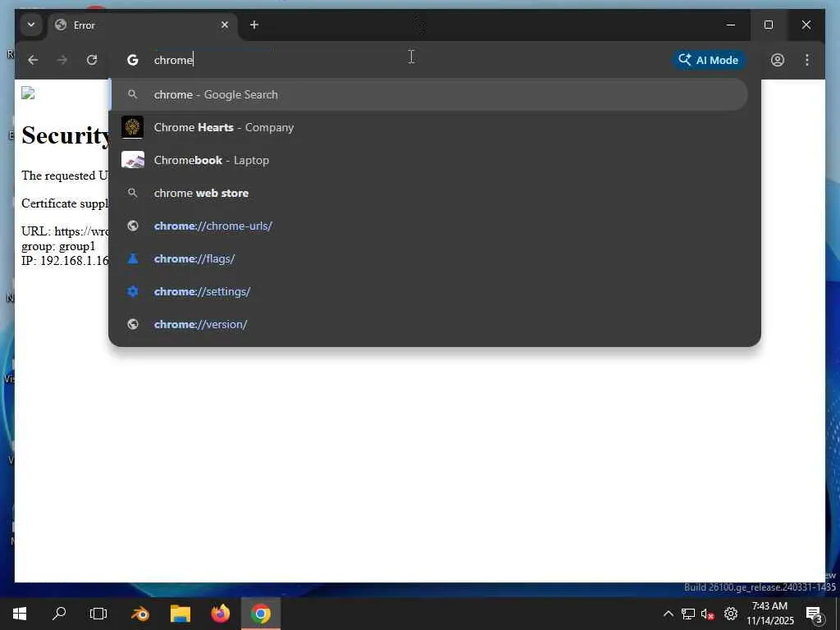Show hidden tray icons chevron
Image resolution: width=840 pixels, height=630 pixels.
pyautogui.click(x=668, y=614)
